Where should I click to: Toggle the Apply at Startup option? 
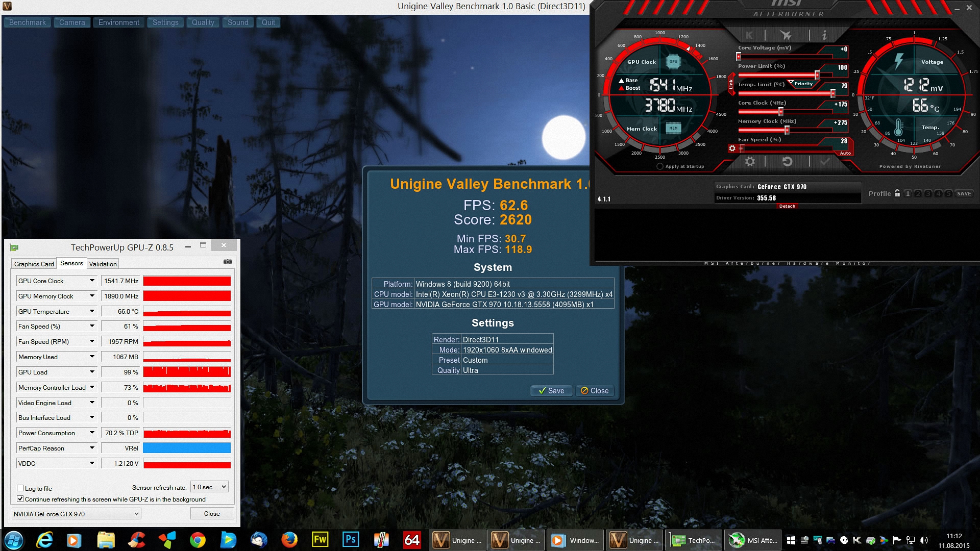(x=659, y=166)
